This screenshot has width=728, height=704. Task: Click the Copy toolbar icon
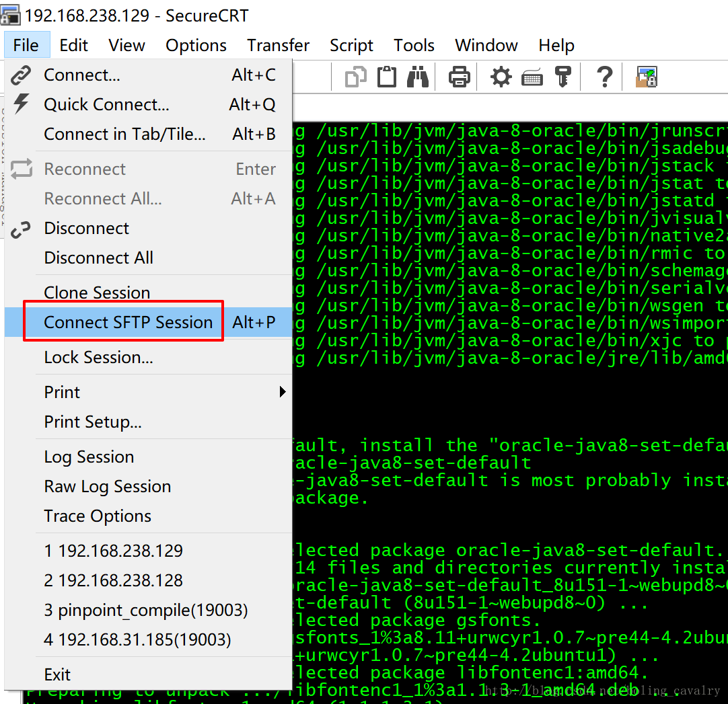coord(356,77)
